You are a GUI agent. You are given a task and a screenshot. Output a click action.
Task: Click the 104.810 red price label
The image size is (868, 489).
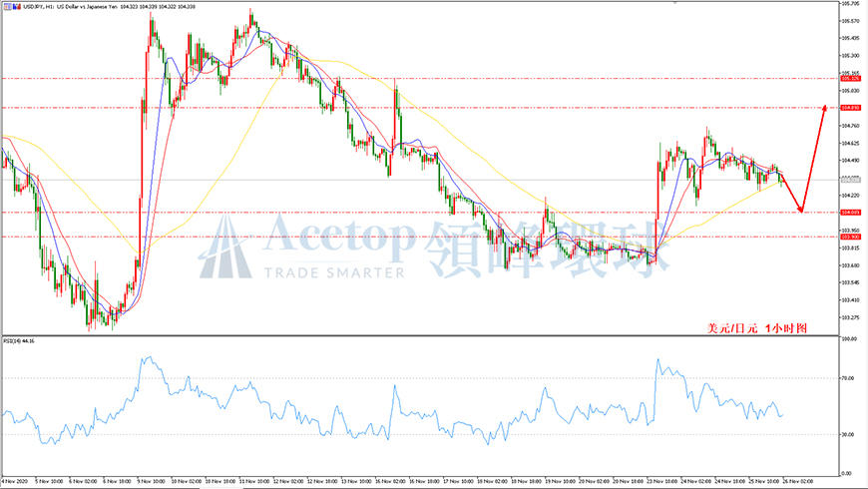850,108
